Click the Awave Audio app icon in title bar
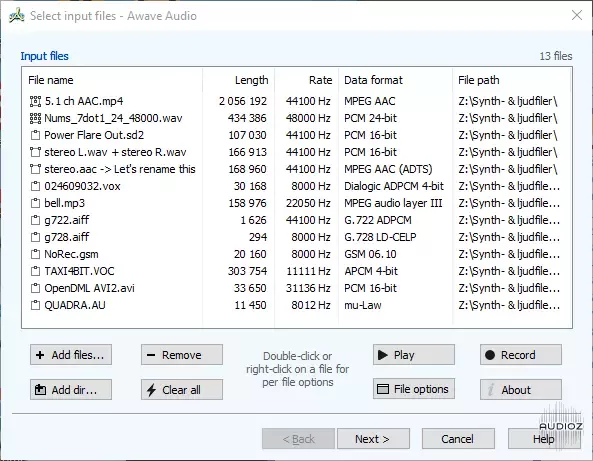The image size is (593, 461). [17, 16]
